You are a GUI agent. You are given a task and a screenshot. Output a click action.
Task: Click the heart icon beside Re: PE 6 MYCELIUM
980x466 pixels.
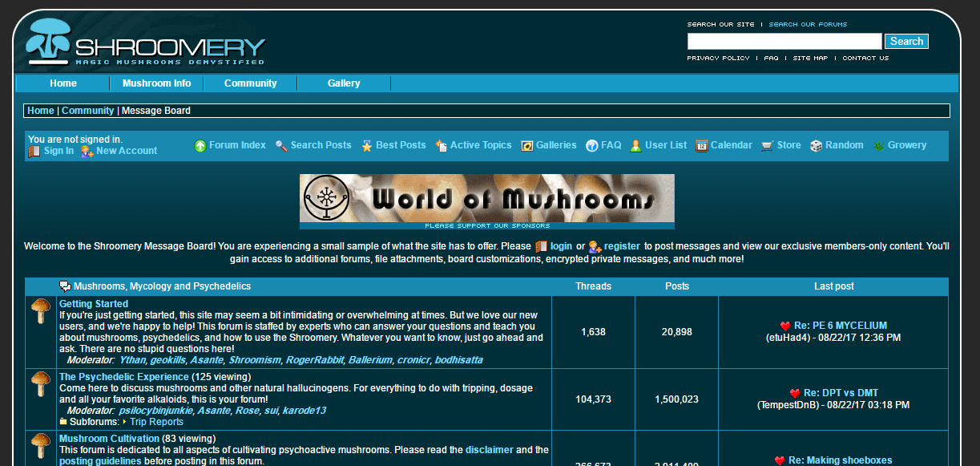tap(785, 326)
